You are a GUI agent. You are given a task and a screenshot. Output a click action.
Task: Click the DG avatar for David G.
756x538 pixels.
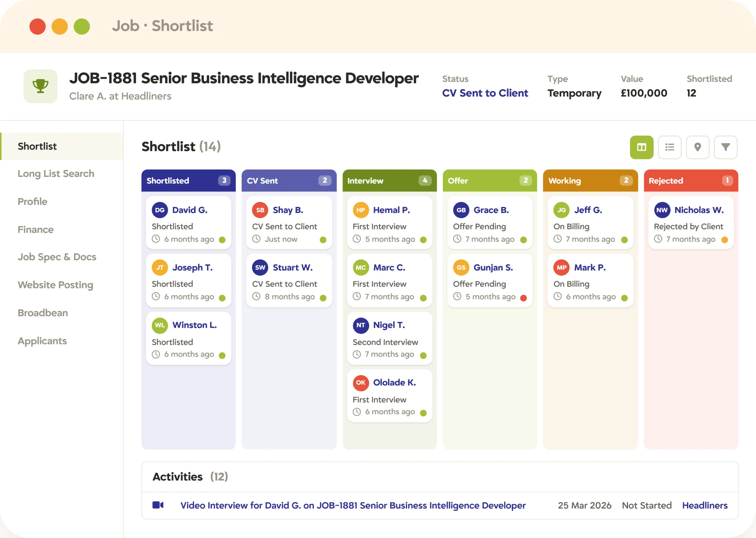tap(160, 210)
